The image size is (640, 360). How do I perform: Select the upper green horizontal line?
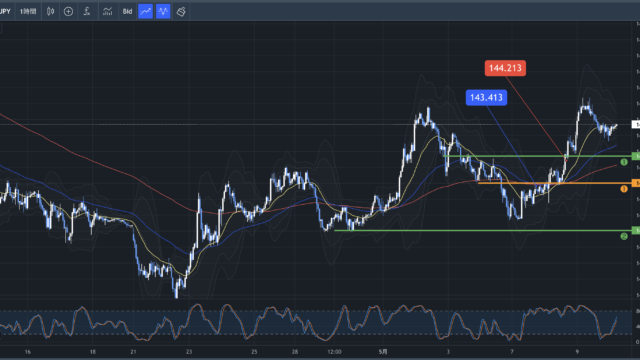(x=538, y=156)
